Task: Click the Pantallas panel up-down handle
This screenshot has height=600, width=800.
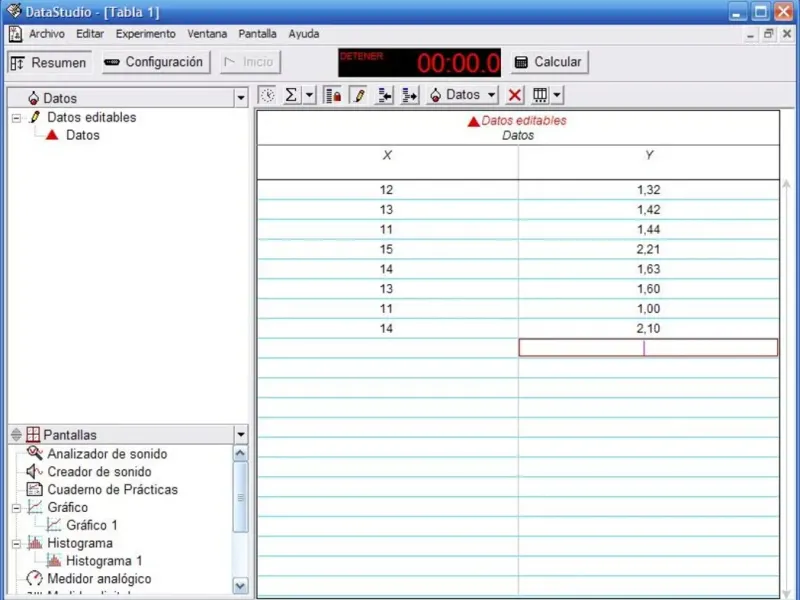Action: point(16,435)
